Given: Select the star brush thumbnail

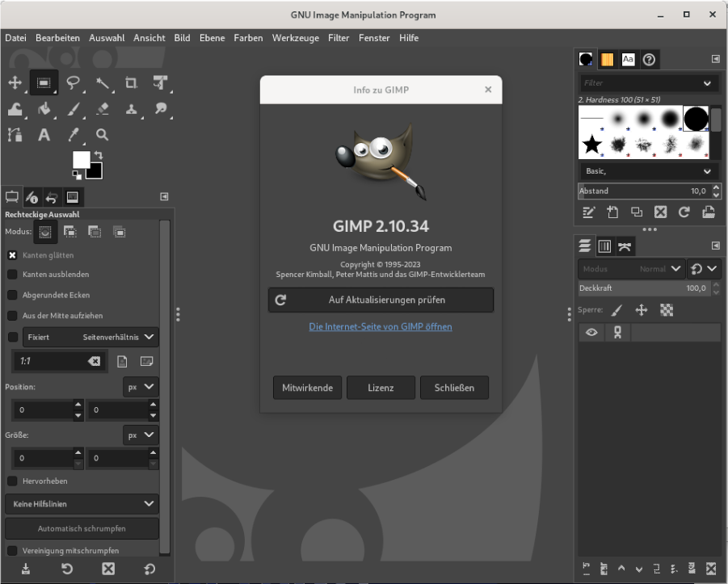Looking at the screenshot, I should (592, 145).
